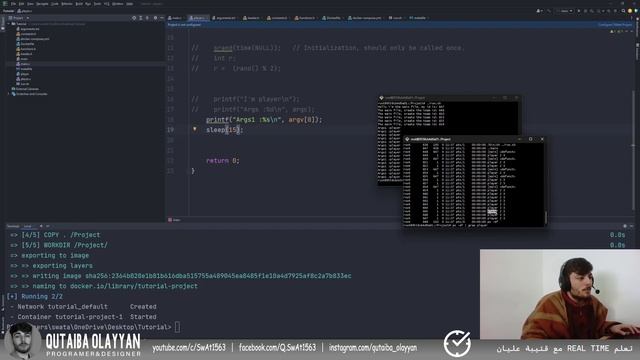Click the Build hammer icon
The width and height of the screenshot is (640, 360).
pyautogui.click(x=549, y=11)
